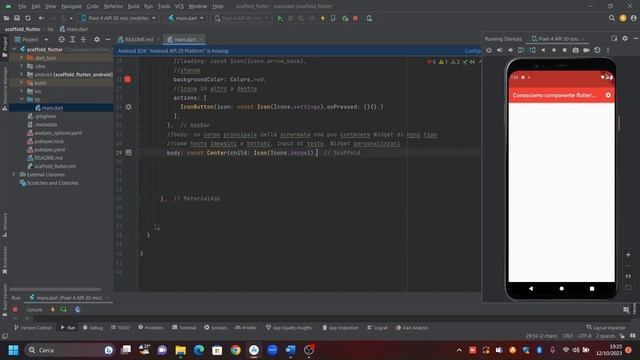Click Collapse All icon in Project panel

click(x=83, y=40)
